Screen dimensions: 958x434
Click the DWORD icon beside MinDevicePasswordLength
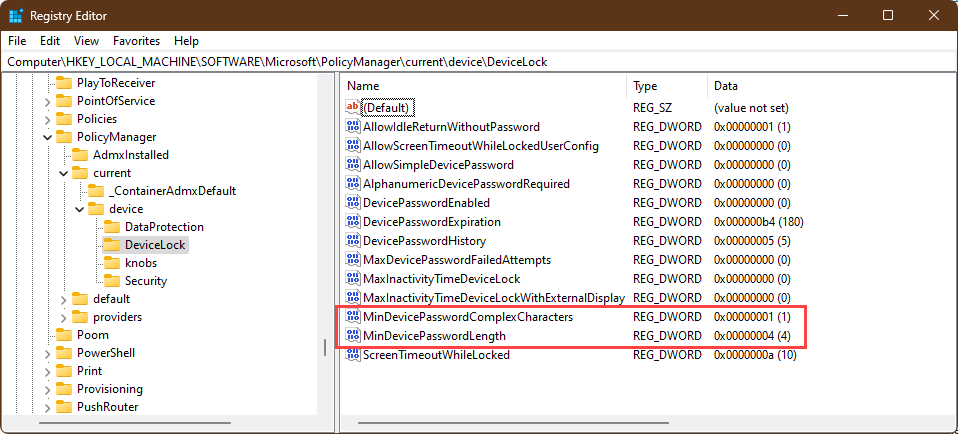tap(352, 336)
